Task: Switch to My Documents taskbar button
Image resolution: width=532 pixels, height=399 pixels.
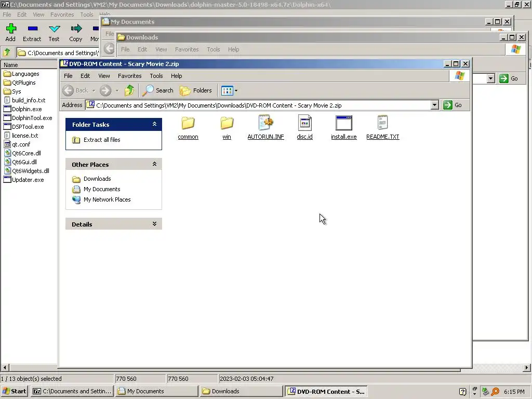Action: pos(156,391)
